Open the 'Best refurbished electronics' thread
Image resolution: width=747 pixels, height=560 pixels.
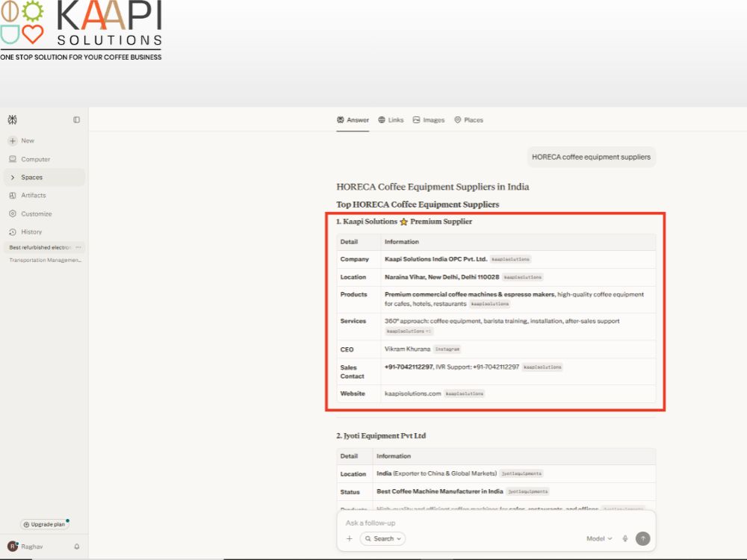coord(40,247)
